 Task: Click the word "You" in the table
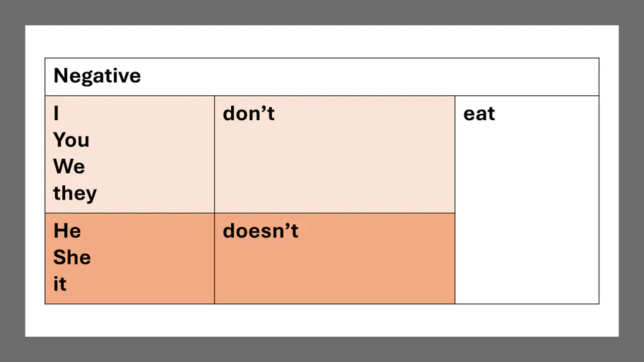pos(71,140)
